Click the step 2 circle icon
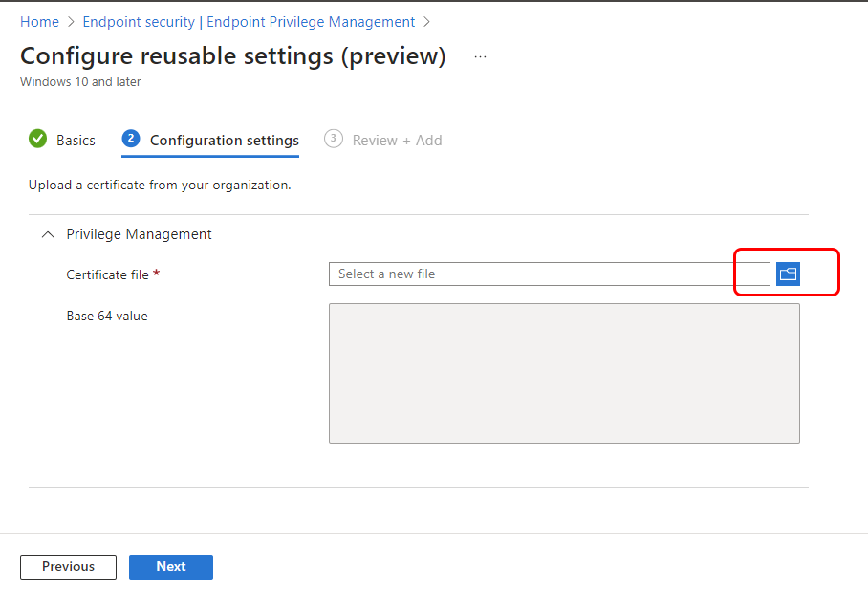This screenshot has width=868, height=591. tap(131, 139)
